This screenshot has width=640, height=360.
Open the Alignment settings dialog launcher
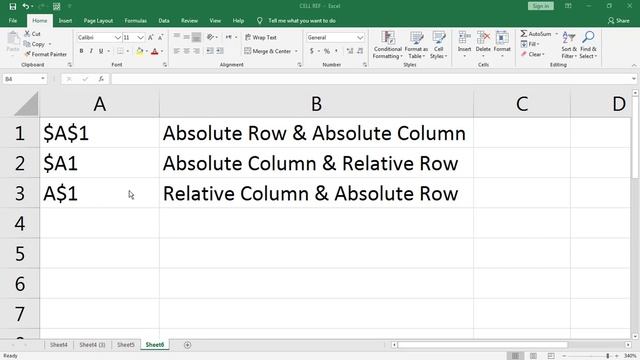coord(300,65)
